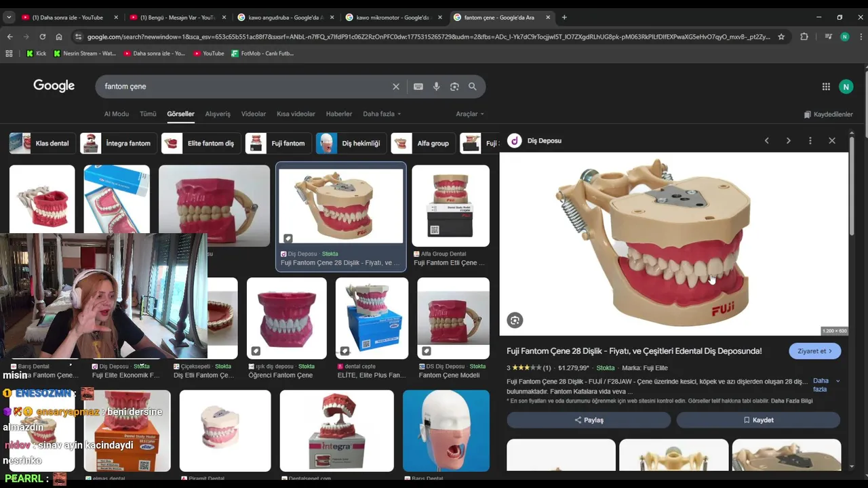
Task: Go back in browser history
Action: (x=9, y=37)
